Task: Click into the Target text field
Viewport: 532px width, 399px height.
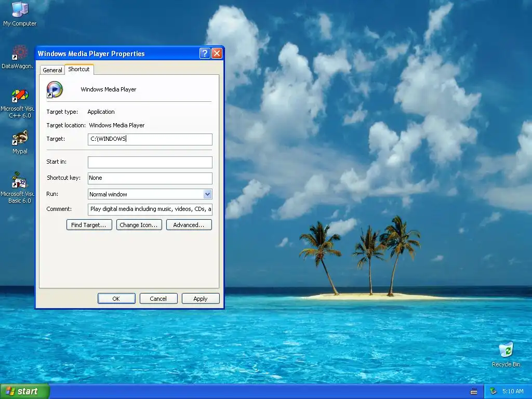Action: [x=150, y=139]
